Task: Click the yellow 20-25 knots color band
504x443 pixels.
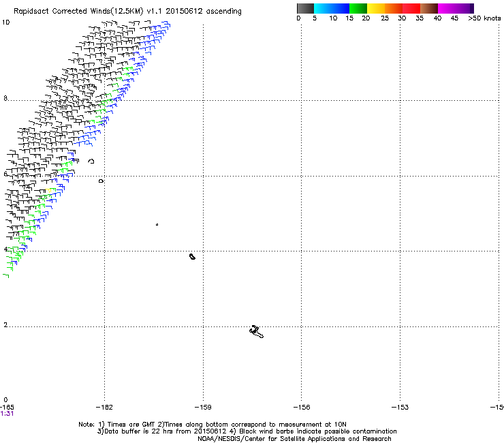Action: point(376,8)
